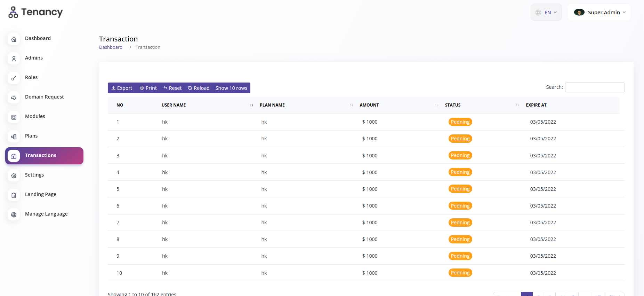Click the EXPIRE AT column header

[x=536, y=105]
